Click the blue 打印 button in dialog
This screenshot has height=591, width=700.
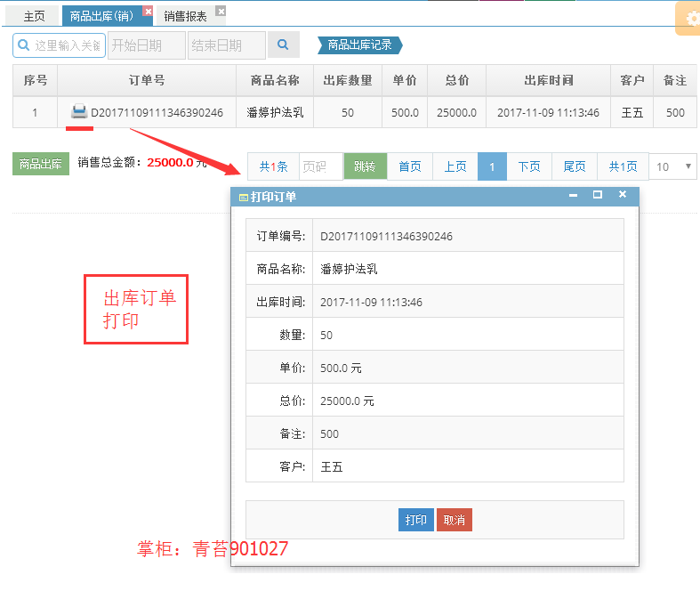coord(415,520)
